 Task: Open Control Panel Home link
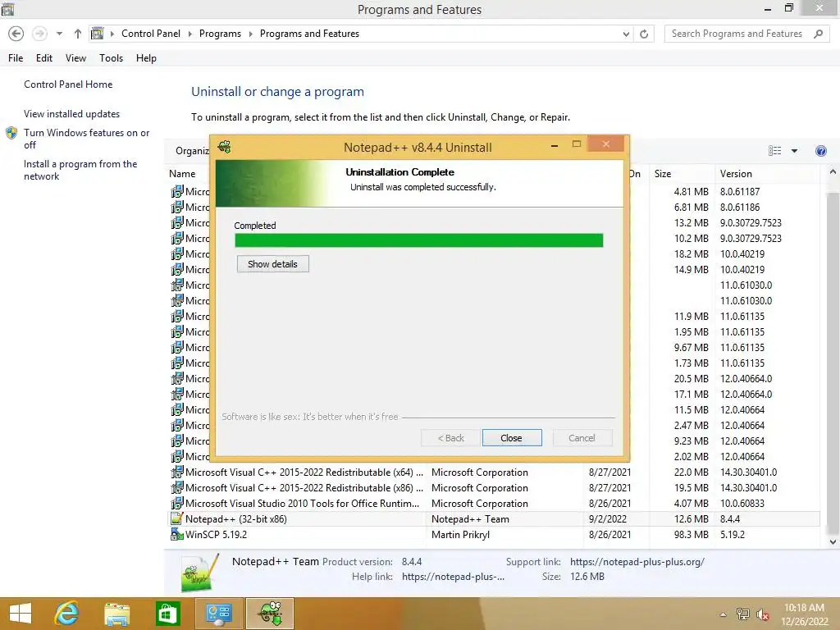[x=68, y=84]
